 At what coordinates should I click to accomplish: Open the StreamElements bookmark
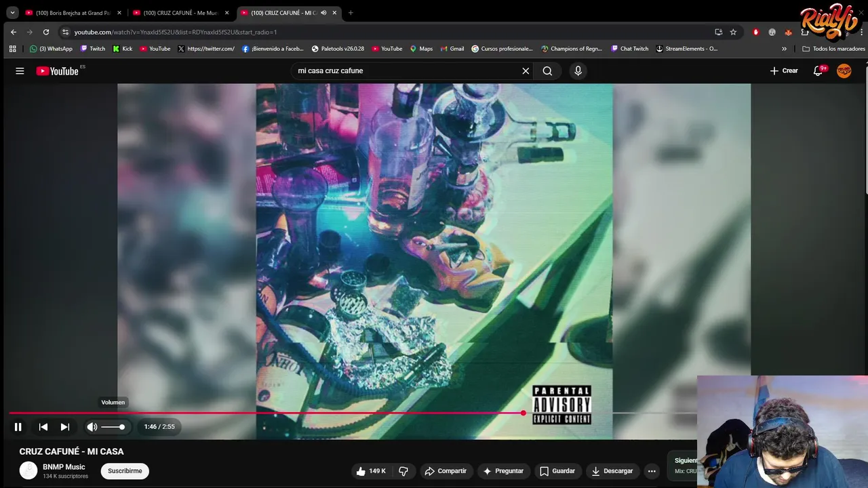point(686,49)
